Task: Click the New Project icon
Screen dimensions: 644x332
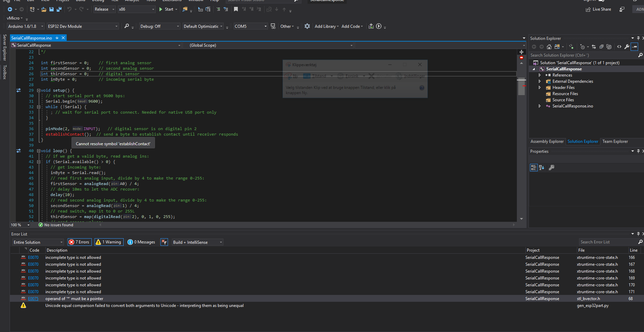Action: tap(32, 9)
